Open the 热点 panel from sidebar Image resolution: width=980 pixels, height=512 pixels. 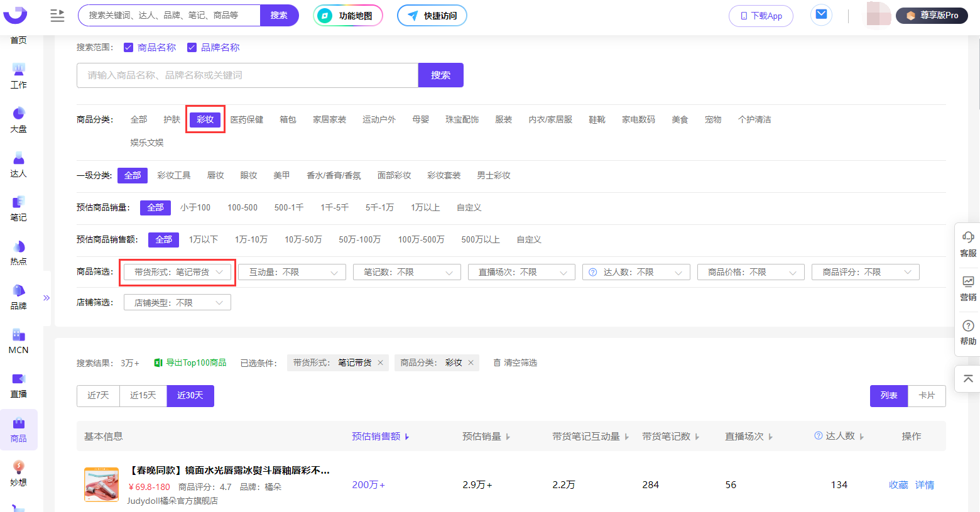(x=18, y=253)
